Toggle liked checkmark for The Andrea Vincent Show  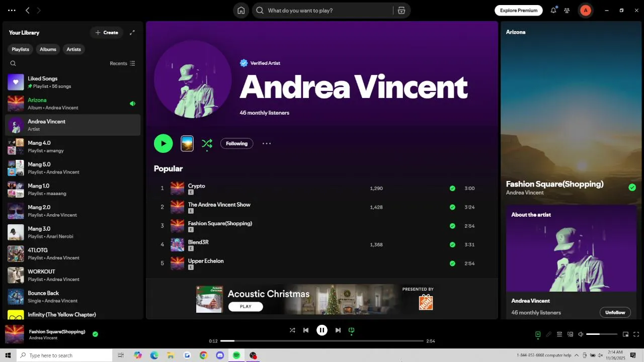(452, 207)
